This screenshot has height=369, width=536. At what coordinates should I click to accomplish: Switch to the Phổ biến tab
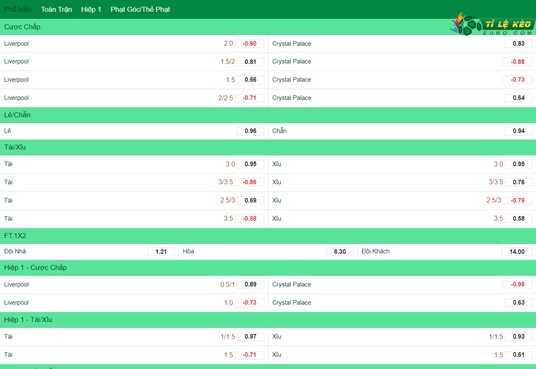click(x=18, y=9)
